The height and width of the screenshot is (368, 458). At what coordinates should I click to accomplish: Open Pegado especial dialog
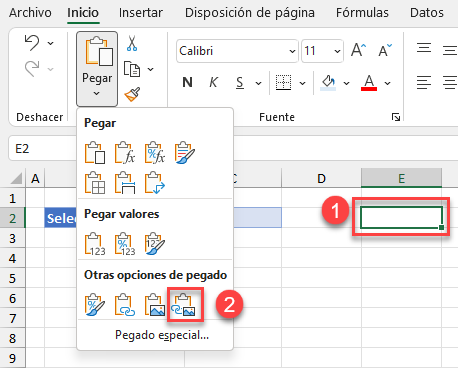pos(162,335)
